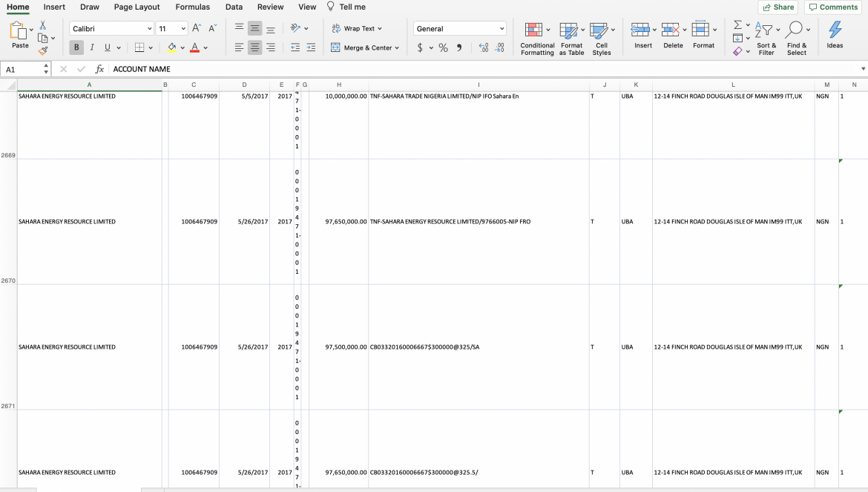This screenshot has height=492, width=868.
Task: Toggle Italic formatting
Action: [x=92, y=47]
